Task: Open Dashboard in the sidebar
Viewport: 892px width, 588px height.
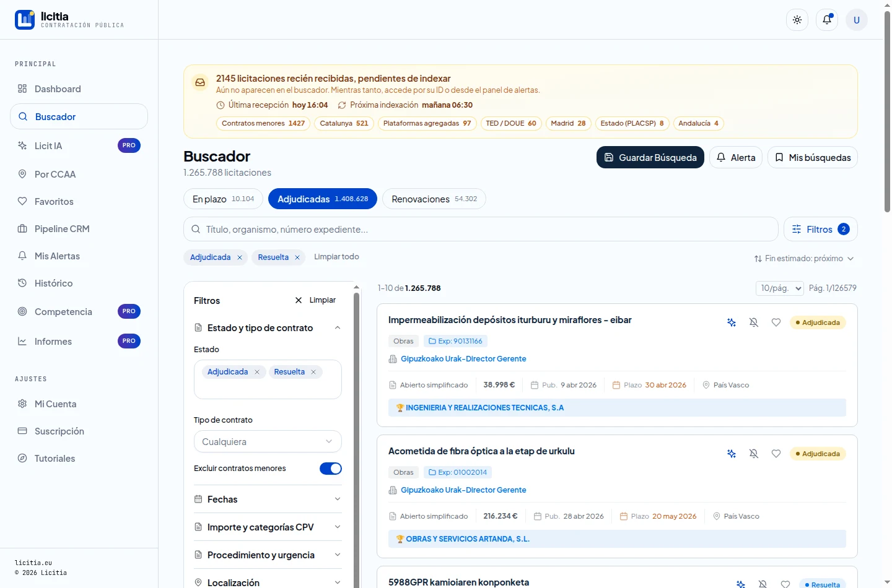Action: [79, 89]
